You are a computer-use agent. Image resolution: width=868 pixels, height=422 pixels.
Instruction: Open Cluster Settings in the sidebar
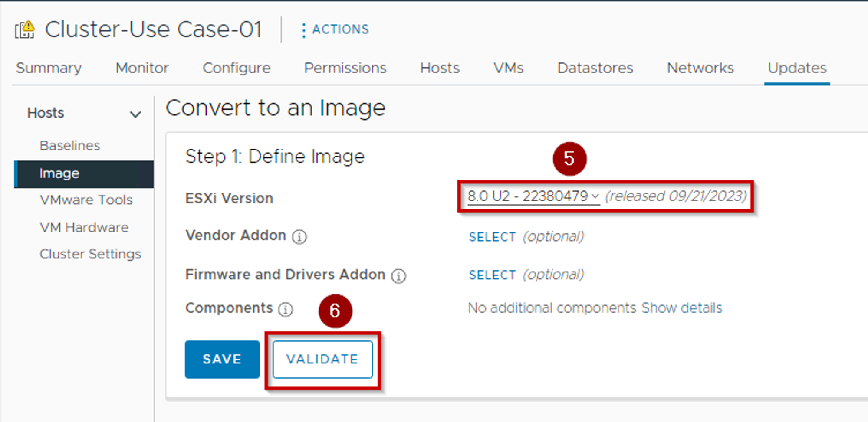pos(90,254)
